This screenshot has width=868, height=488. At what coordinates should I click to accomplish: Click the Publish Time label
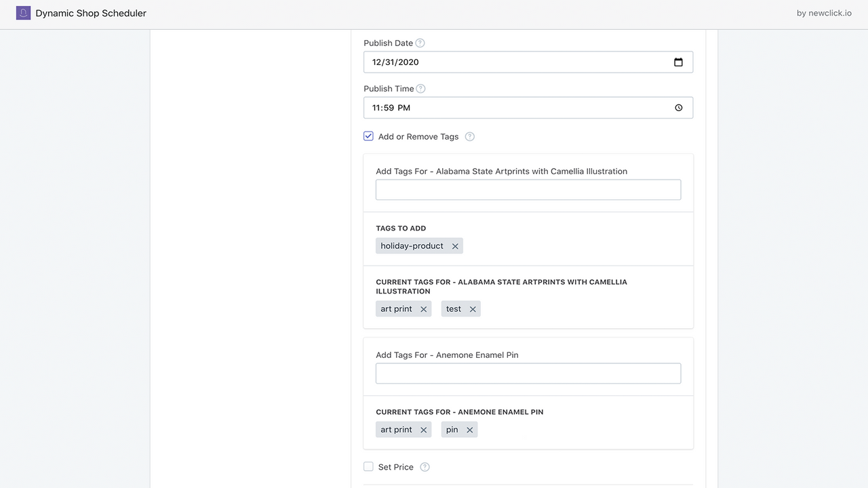point(389,89)
